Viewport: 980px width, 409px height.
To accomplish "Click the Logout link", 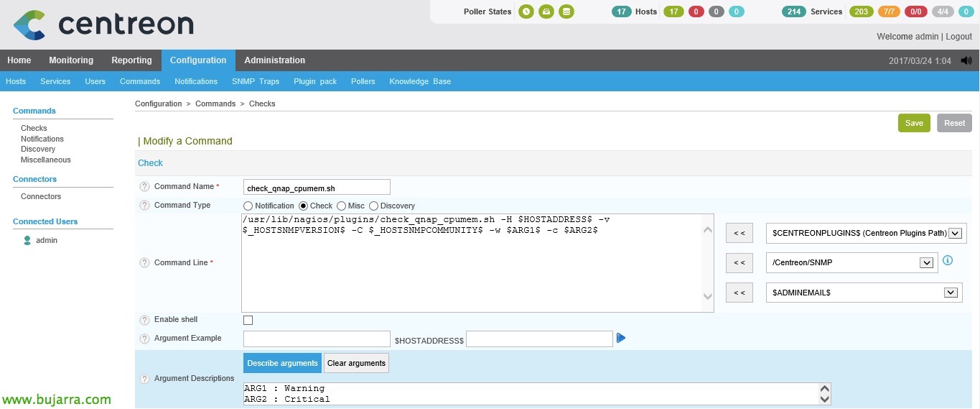I will pos(958,37).
